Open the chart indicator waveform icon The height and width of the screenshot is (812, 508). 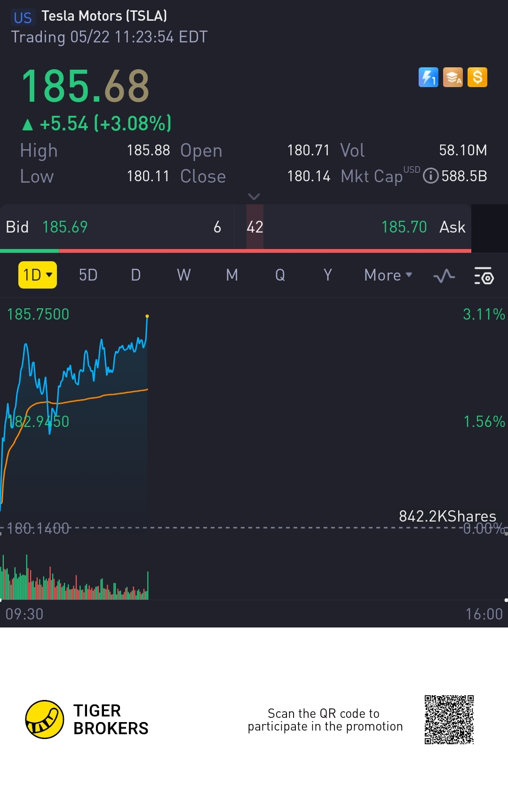pos(444,275)
